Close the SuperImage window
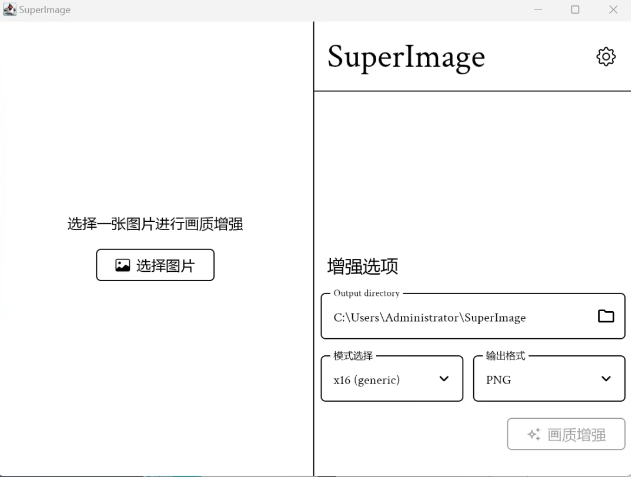 (x=613, y=9)
